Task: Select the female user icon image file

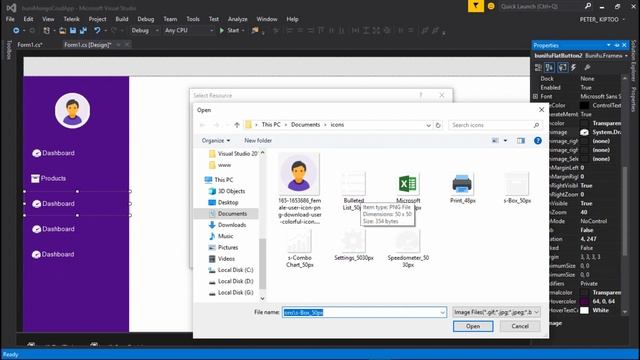Action: click(x=300, y=189)
